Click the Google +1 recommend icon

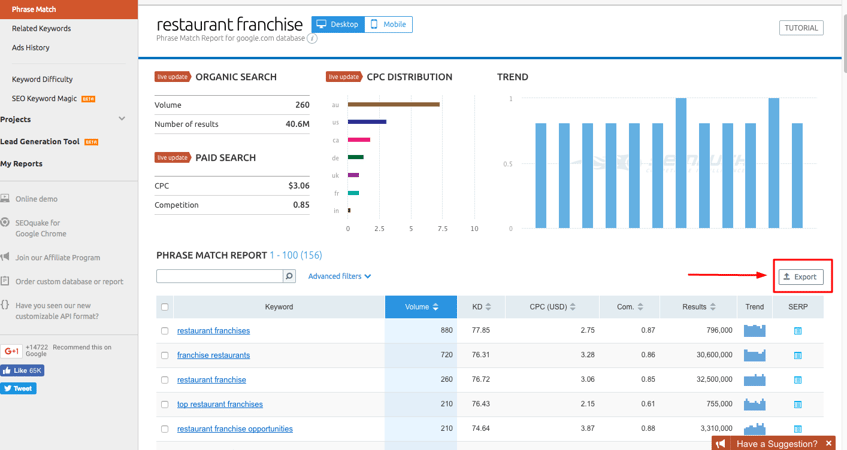(x=12, y=351)
